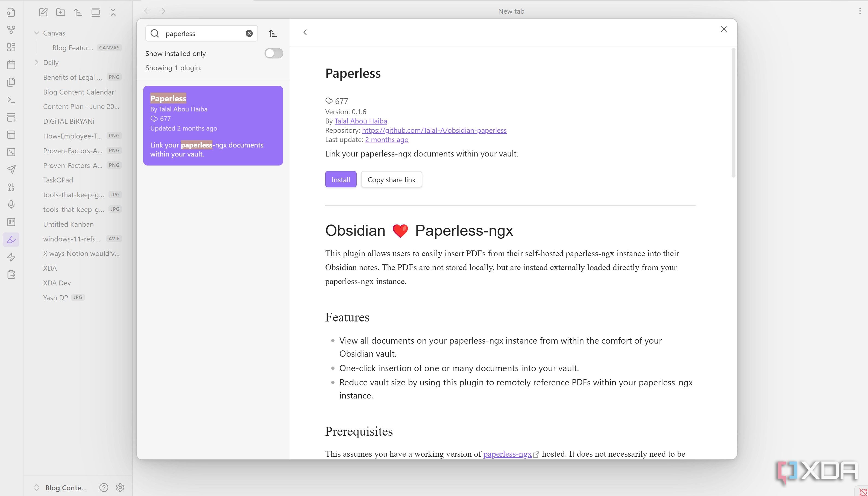
Task: Clear the paperless search field
Action: [249, 33]
